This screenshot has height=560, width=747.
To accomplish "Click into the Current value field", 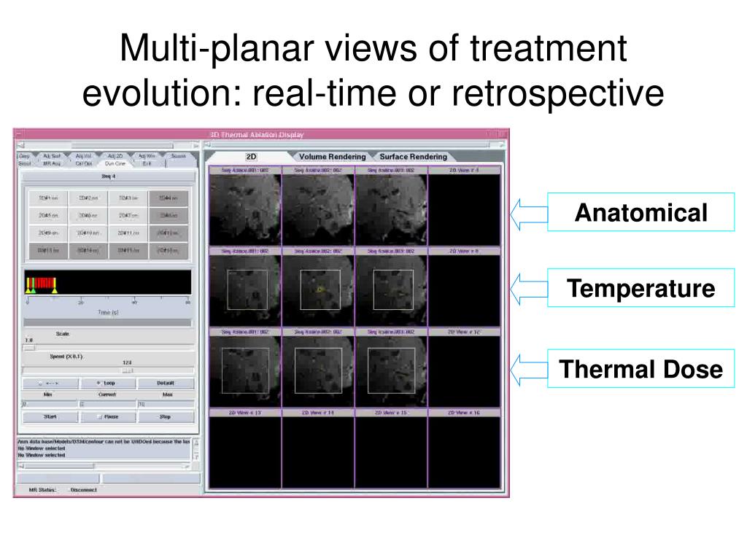I will 108,404.
